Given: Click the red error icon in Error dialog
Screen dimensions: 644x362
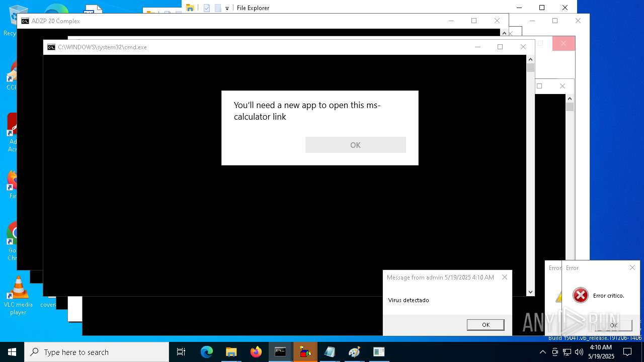Looking at the screenshot, I should (x=580, y=295).
